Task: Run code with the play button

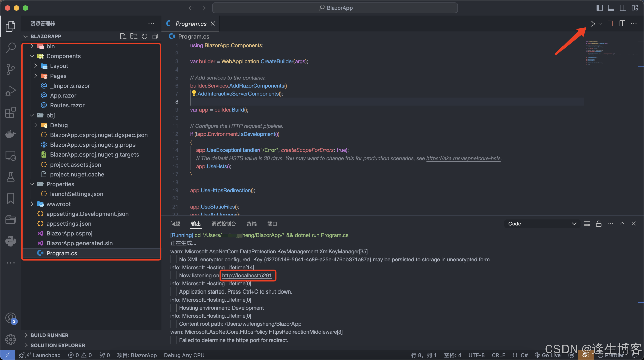Action: pos(593,24)
